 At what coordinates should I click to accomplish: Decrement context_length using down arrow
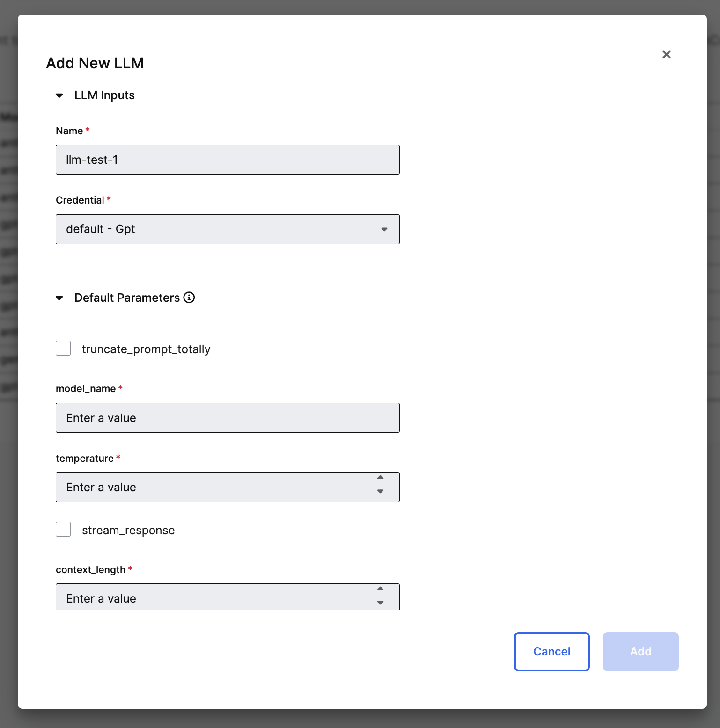point(380,603)
